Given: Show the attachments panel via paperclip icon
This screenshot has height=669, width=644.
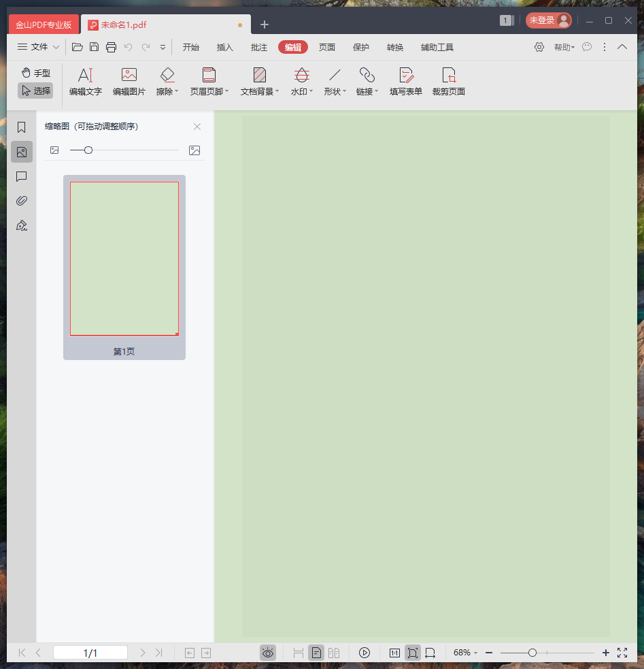Looking at the screenshot, I should (x=22, y=201).
